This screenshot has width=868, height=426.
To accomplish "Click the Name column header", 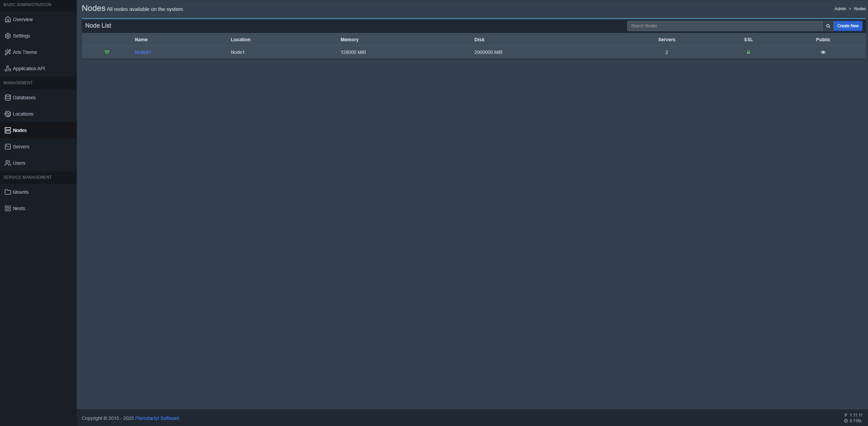I will click(x=141, y=40).
